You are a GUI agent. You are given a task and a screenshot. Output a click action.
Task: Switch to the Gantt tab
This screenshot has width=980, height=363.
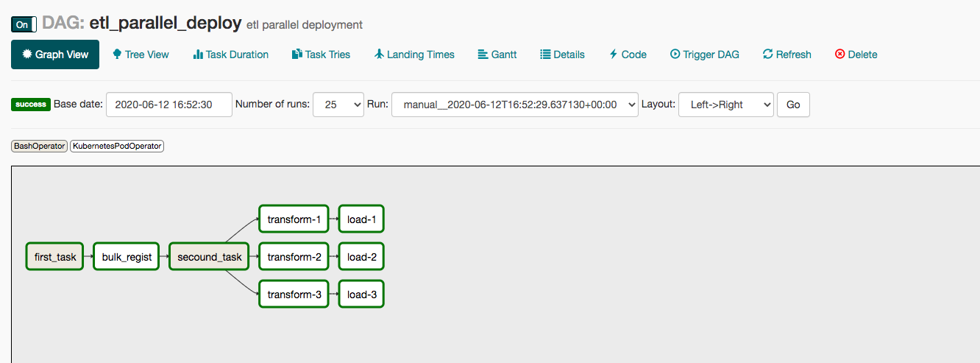click(497, 54)
